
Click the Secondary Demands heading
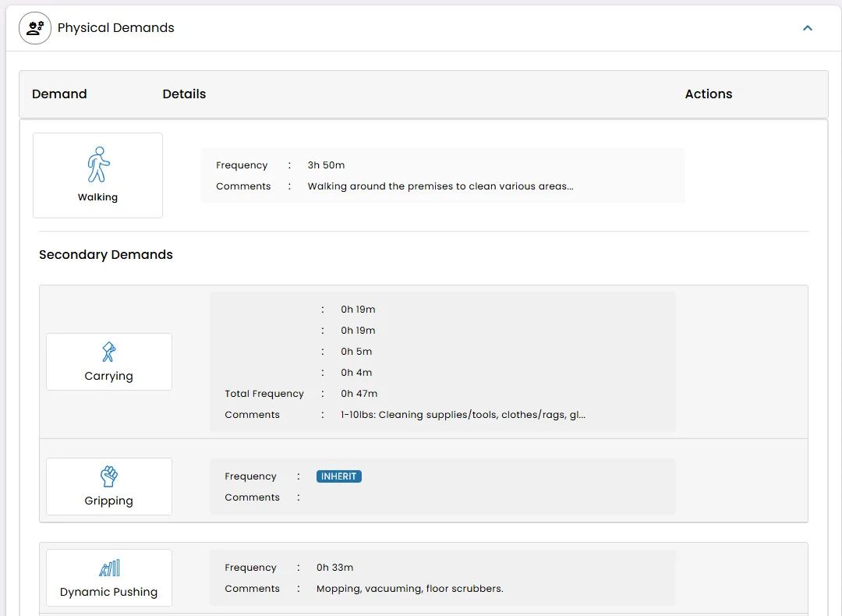pyautogui.click(x=106, y=255)
